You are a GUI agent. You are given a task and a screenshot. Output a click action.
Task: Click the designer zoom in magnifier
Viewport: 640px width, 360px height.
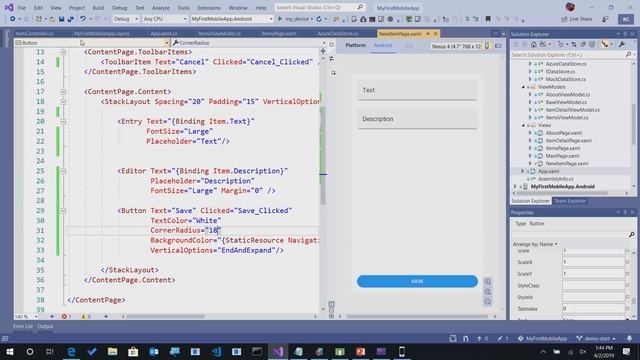coord(488,282)
